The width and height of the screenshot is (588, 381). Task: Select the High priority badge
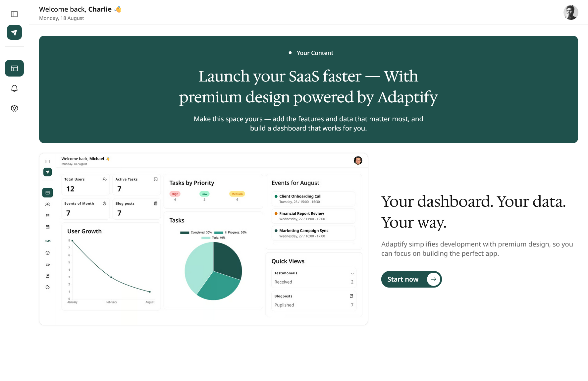point(175,194)
